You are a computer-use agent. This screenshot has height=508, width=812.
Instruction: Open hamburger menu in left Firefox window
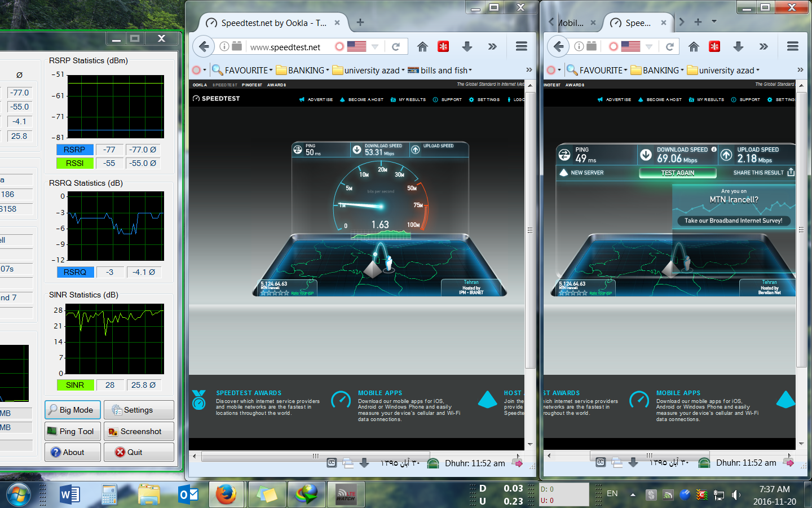(522, 46)
